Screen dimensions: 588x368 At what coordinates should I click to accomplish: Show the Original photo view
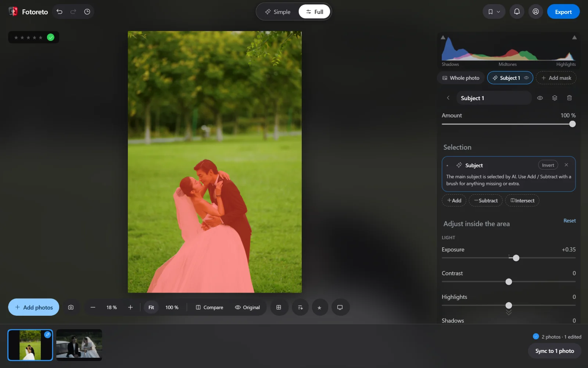coord(247,307)
